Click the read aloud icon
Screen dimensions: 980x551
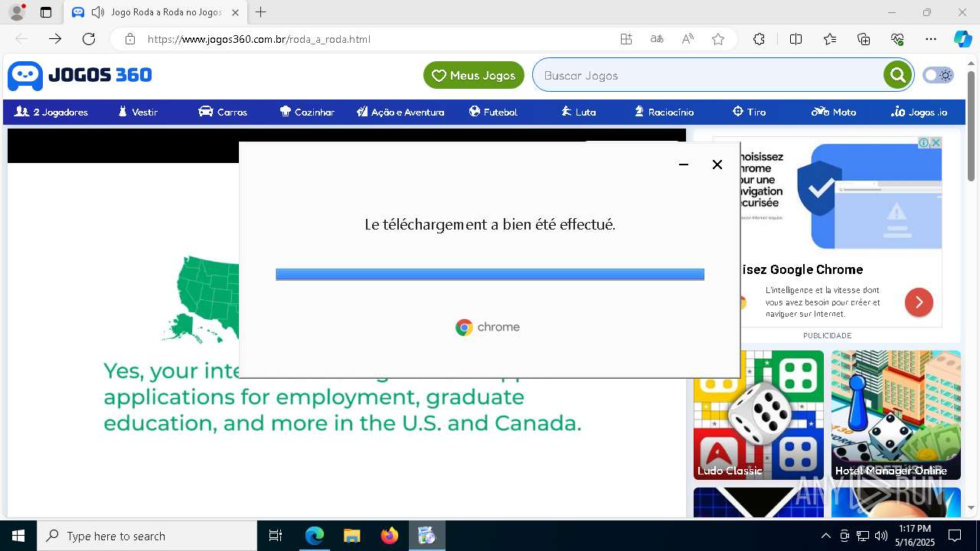coord(688,39)
